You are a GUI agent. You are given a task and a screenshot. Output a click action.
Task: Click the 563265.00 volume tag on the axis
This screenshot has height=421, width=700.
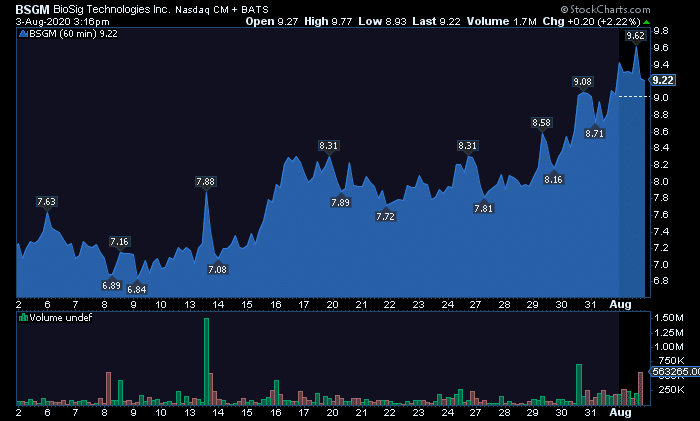coord(675,371)
